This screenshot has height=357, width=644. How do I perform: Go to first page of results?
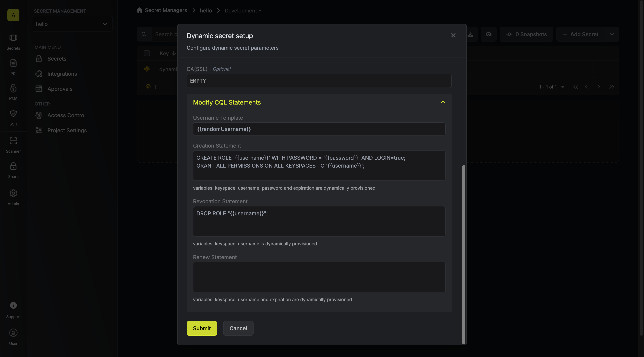(x=576, y=87)
